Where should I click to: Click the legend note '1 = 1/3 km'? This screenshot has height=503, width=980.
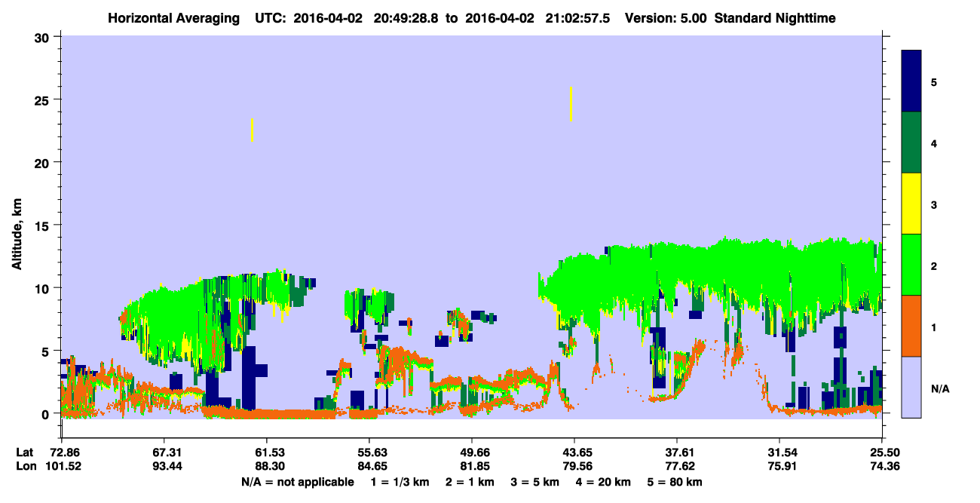(400, 482)
